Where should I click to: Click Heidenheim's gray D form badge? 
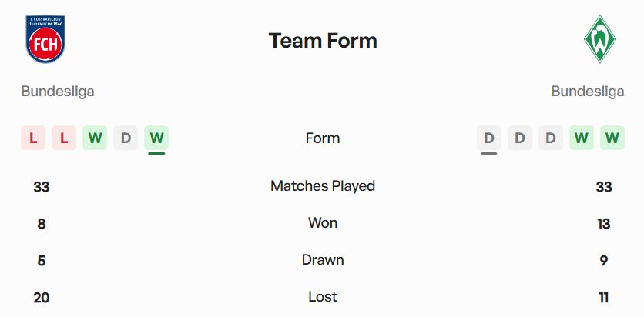[x=126, y=138]
